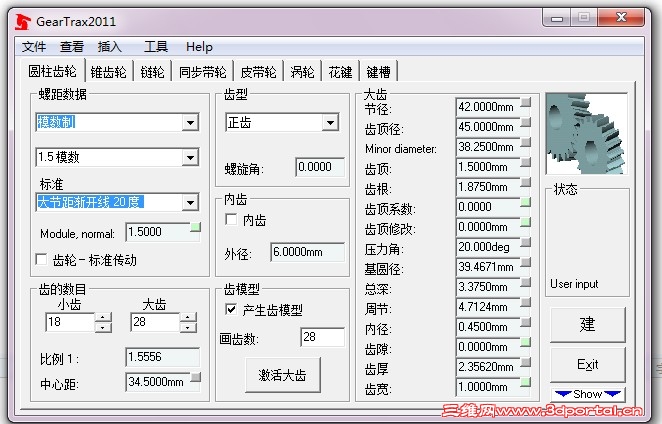Toggle the square beside Minor diameter value

[x=526, y=142]
